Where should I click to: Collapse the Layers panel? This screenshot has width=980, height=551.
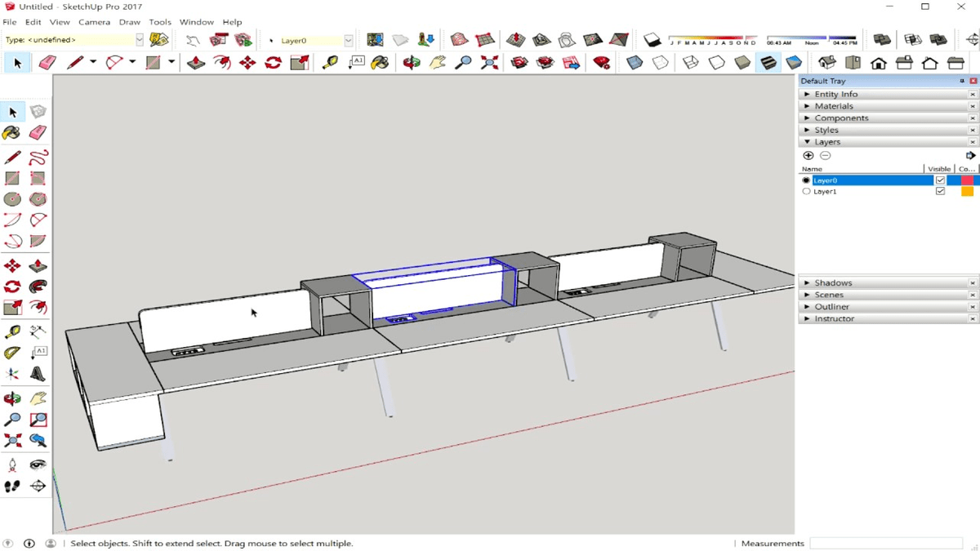808,141
